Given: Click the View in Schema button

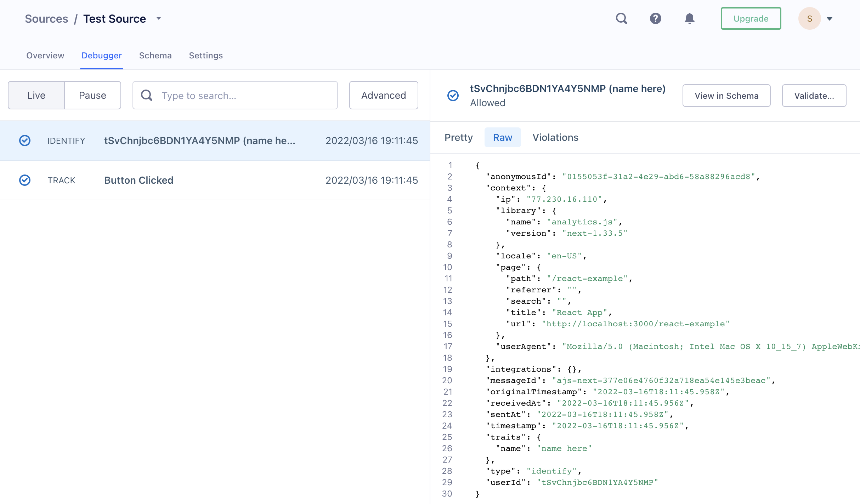Looking at the screenshot, I should 726,96.
